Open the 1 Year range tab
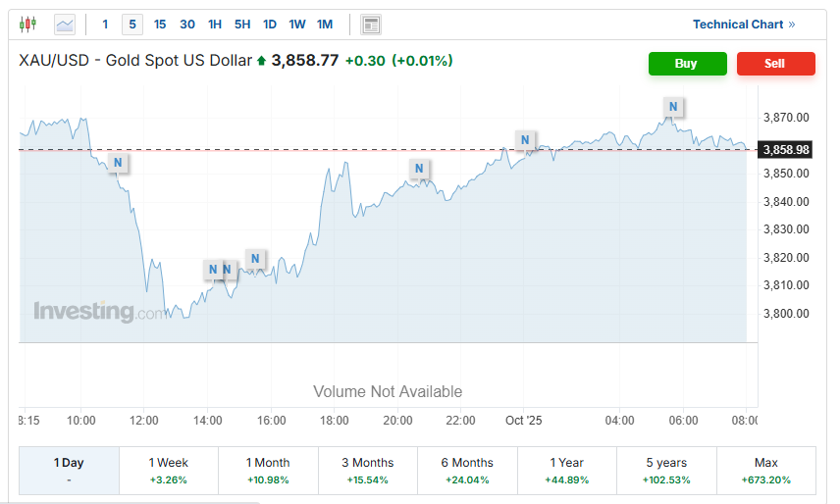This screenshot has height=504, width=840. point(567,470)
